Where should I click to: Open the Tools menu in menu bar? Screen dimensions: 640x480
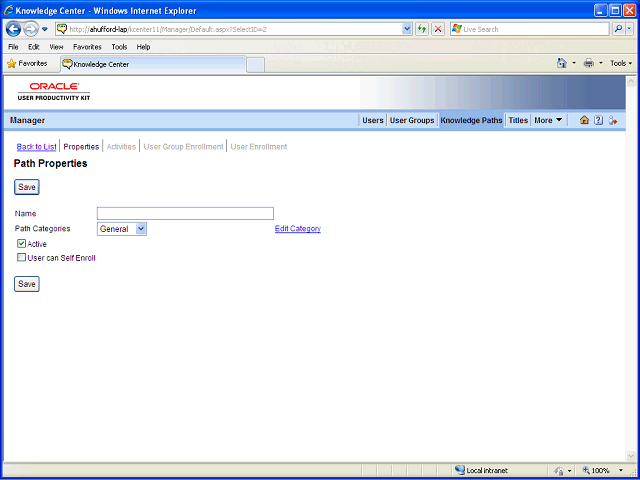pos(119,47)
